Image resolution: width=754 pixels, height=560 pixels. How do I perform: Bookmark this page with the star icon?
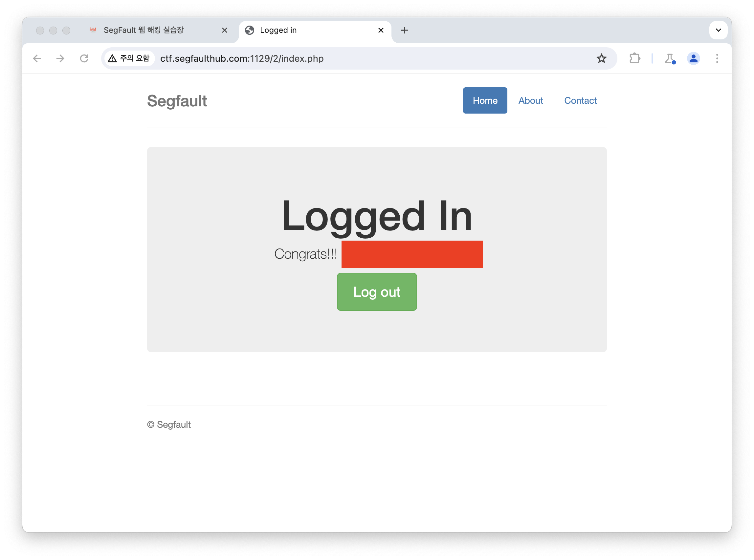click(601, 58)
